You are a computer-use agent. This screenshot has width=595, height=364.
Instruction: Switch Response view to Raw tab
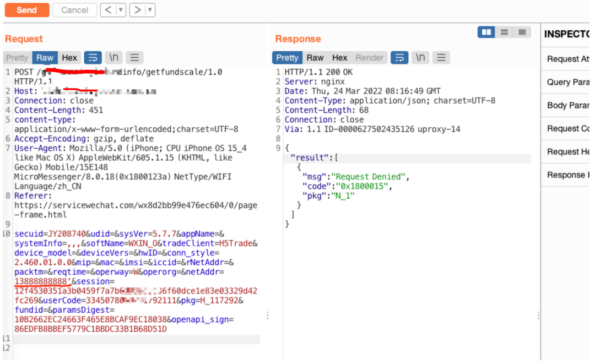coord(315,58)
